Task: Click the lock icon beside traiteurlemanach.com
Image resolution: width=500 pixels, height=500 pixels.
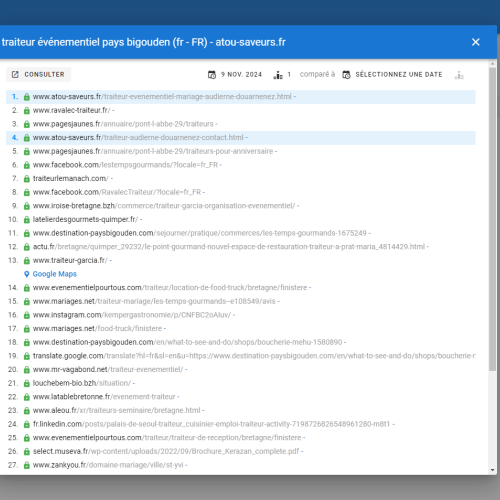Action: pos(27,179)
